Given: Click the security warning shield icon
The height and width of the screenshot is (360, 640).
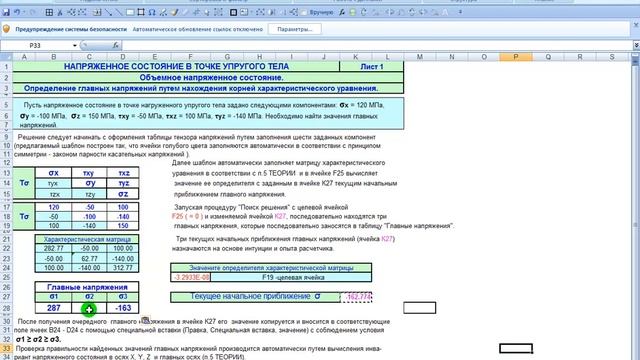Looking at the screenshot, I should click(x=6, y=29).
